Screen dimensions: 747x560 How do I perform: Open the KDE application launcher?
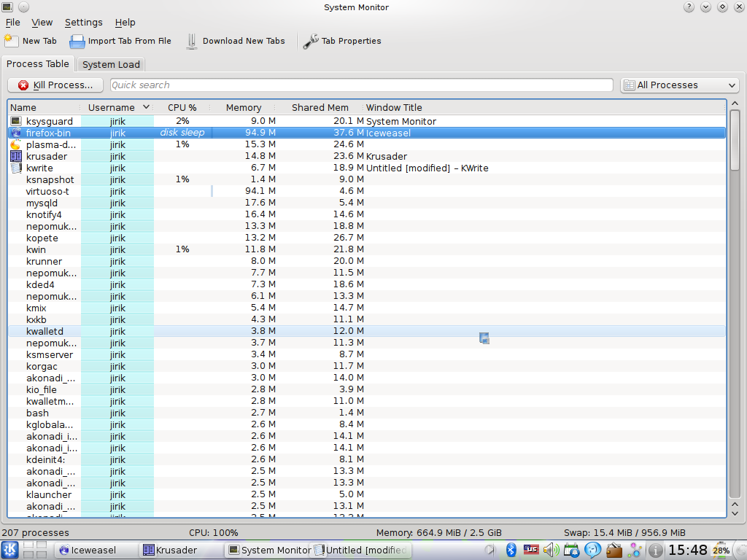tap(10, 550)
